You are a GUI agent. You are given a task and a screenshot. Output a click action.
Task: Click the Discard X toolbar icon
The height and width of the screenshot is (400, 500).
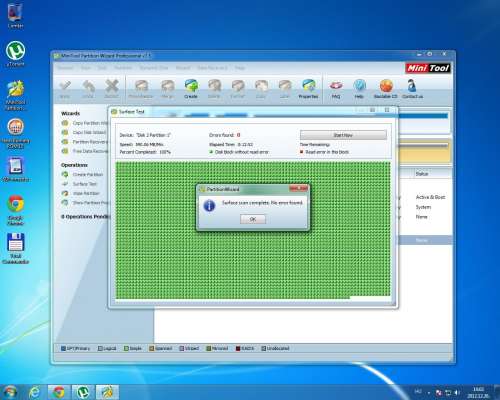112,88
